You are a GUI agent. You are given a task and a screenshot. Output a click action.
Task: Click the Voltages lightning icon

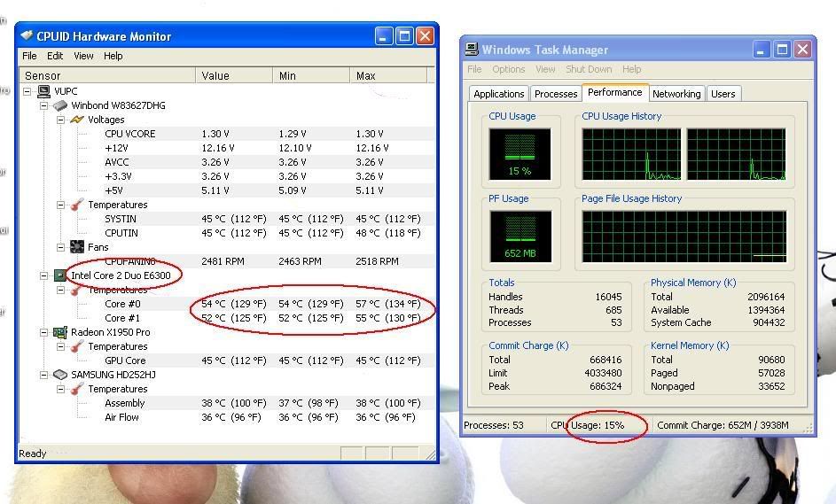click(x=77, y=120)
